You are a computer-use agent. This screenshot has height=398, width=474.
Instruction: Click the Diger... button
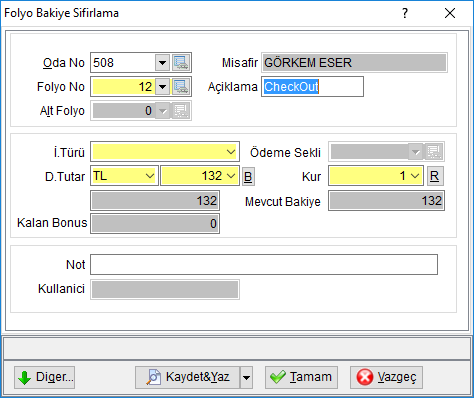(44, 378)
